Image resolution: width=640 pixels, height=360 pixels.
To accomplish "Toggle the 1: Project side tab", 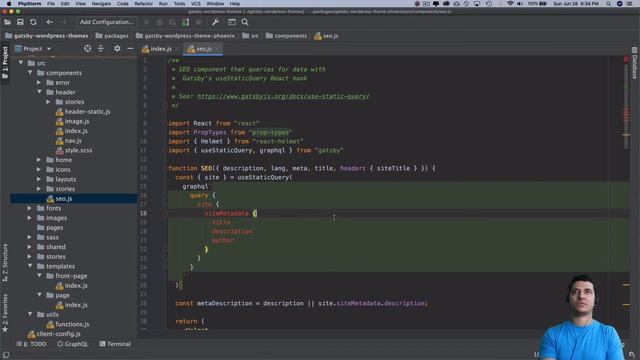I will pos(5,62).
